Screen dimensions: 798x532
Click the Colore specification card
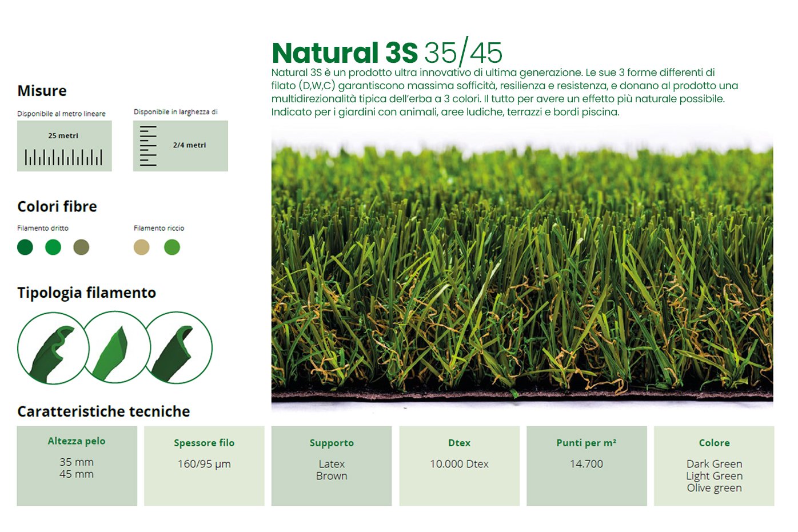(x=714, y=466)
